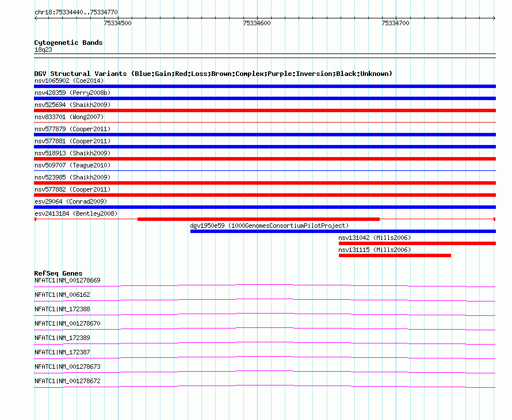Select the nsv1065902 blue gain bar
Image resolution: width=512 pixels, height=420 pixels.
[x=265, y=86]
